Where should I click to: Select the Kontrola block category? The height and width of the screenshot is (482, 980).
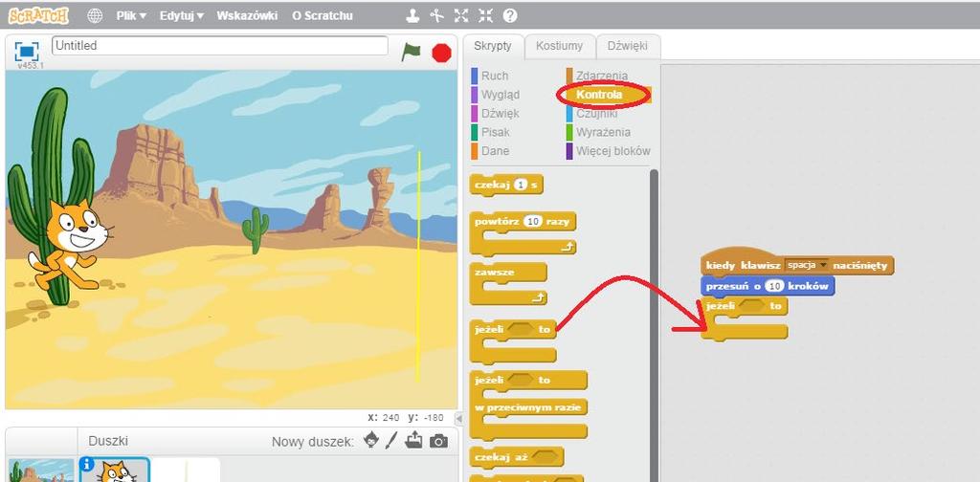click(x=599, y=95)
